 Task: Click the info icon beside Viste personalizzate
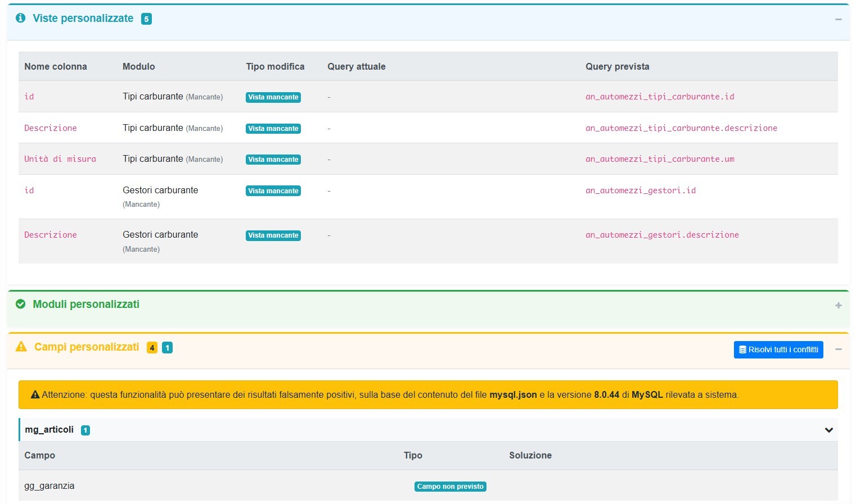tap(21, 18)
